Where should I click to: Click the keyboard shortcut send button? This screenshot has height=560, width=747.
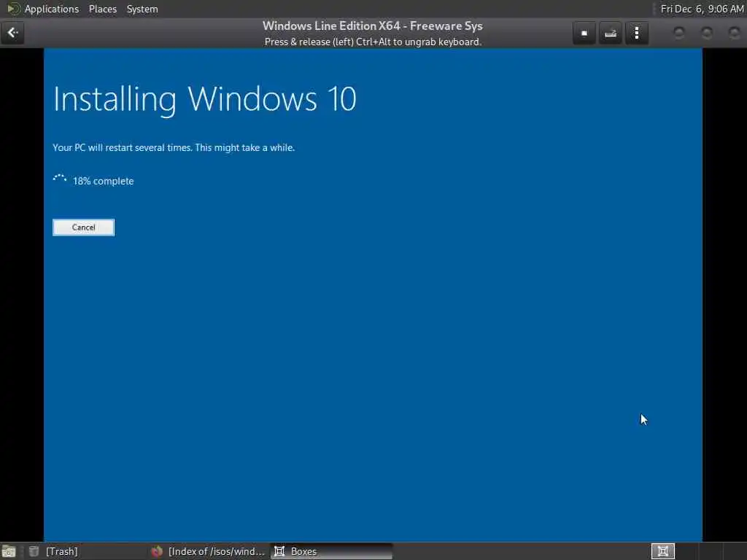pyautogui.click(x=611, y=34)
